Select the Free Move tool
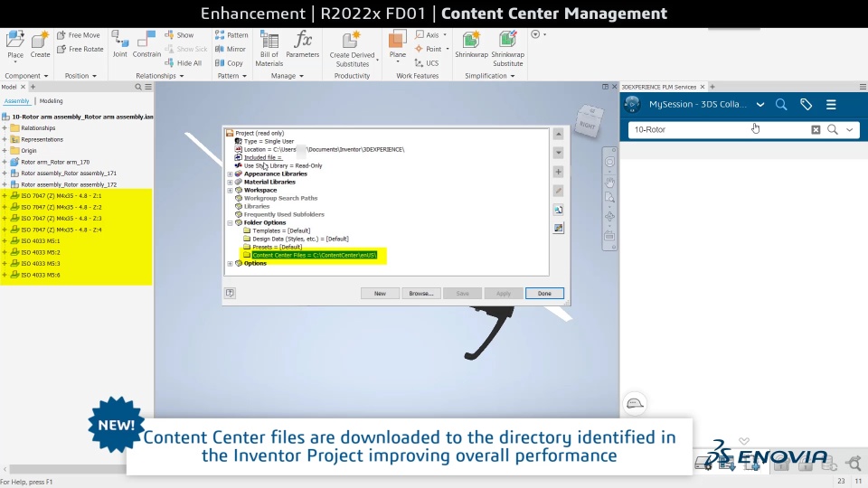 78,35
